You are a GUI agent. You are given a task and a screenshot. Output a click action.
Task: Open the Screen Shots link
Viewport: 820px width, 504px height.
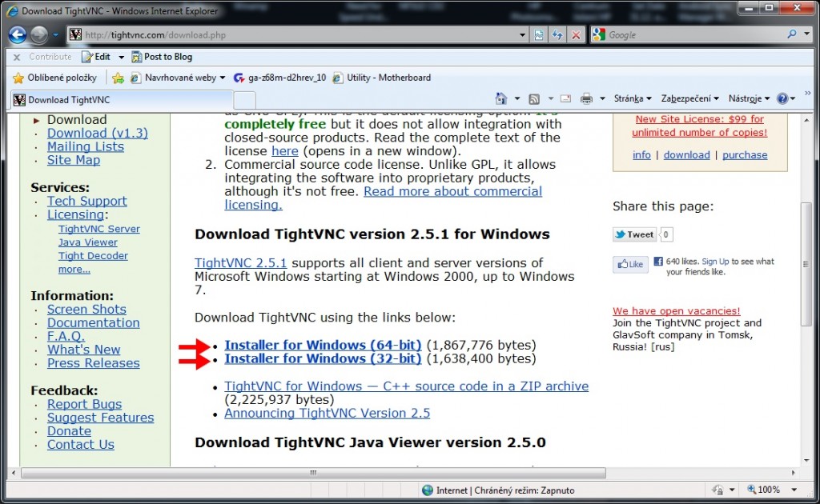coord(86,309)
